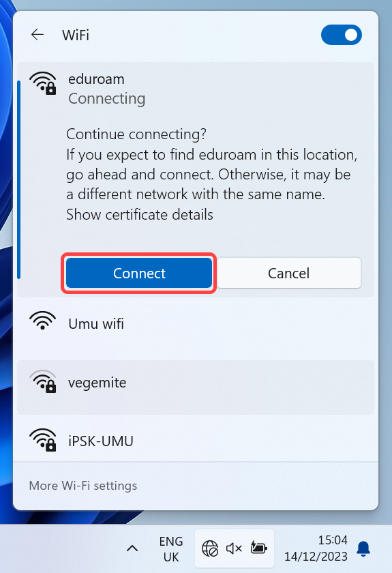
Task: Click the eduroam network name
Action: tap(96, 79)
